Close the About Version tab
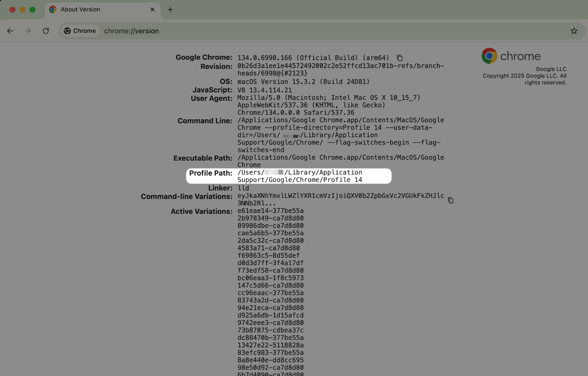The width and height of the screenshot is (588, 376). click(x=152, y=9)
